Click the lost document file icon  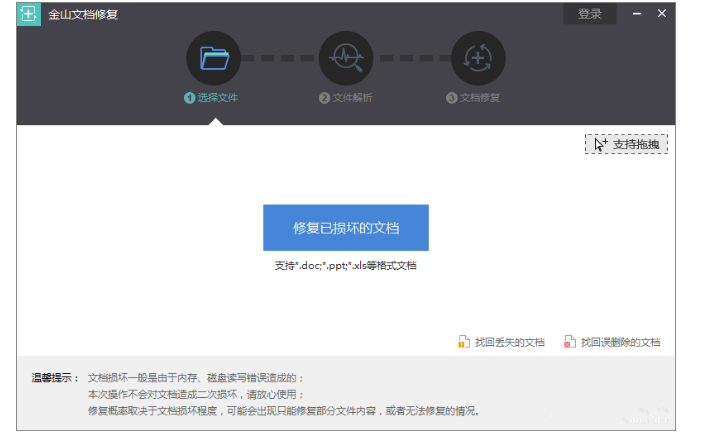464,342
